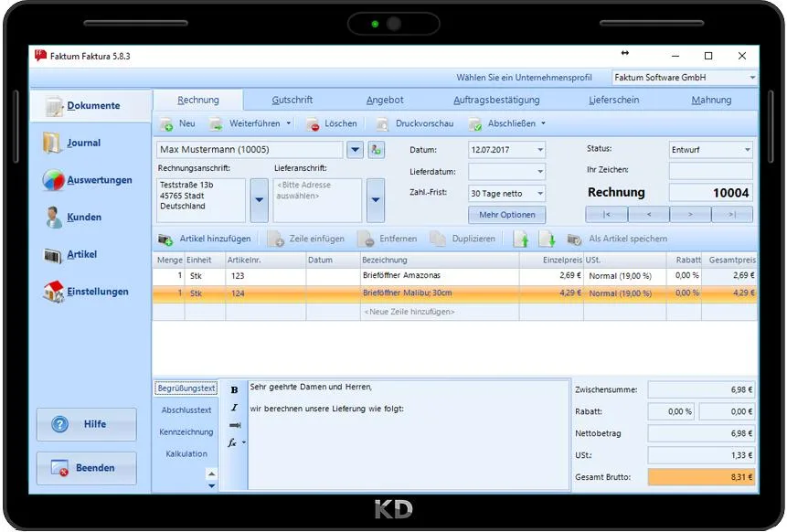Image resolution: width=787 pixels, height=532 pixels.
Task: Select the Brieföffner Amazonas row
Action: point(454,275)
